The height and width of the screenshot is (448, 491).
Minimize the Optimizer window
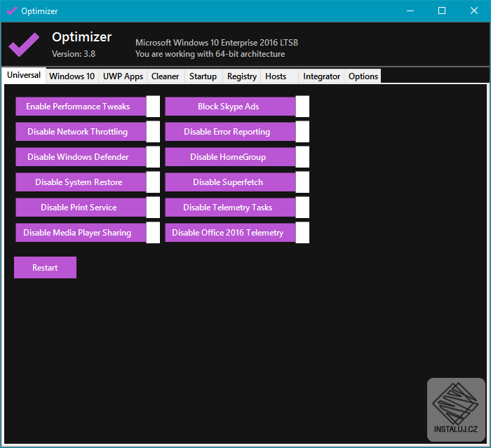click(x=410, y=11)
